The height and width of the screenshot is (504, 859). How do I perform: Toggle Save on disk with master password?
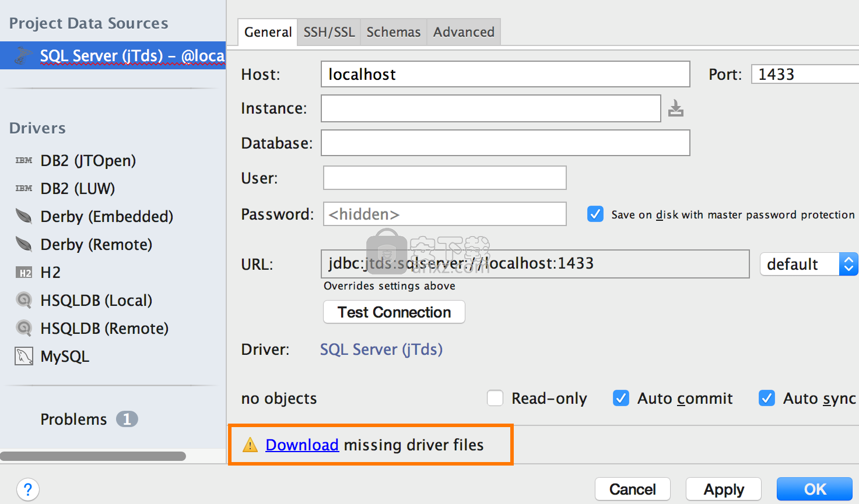[x=595, y=214]
